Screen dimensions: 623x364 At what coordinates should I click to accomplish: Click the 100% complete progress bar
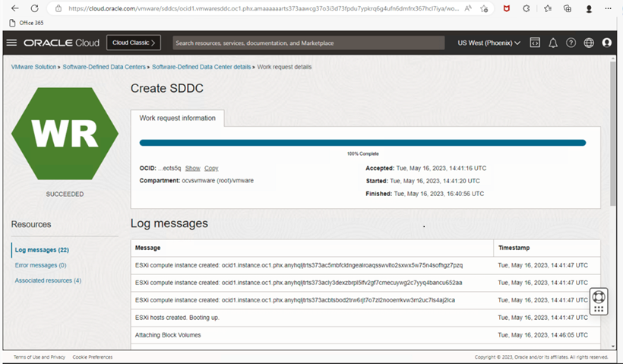362,142
